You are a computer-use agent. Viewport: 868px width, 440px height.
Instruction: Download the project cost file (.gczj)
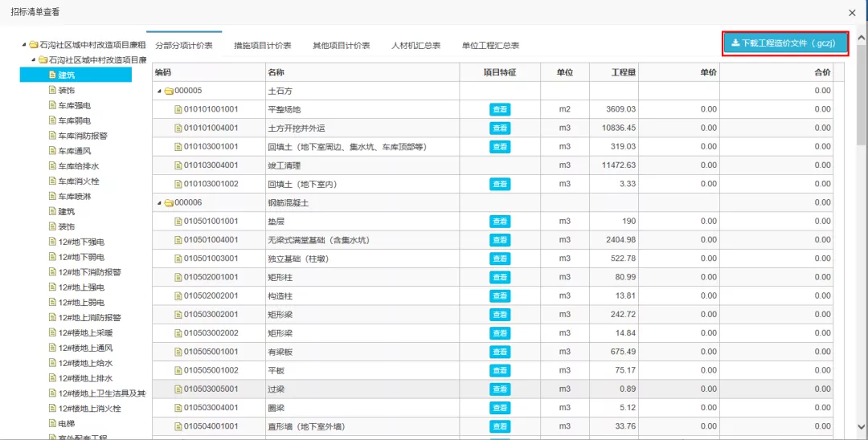785,43
